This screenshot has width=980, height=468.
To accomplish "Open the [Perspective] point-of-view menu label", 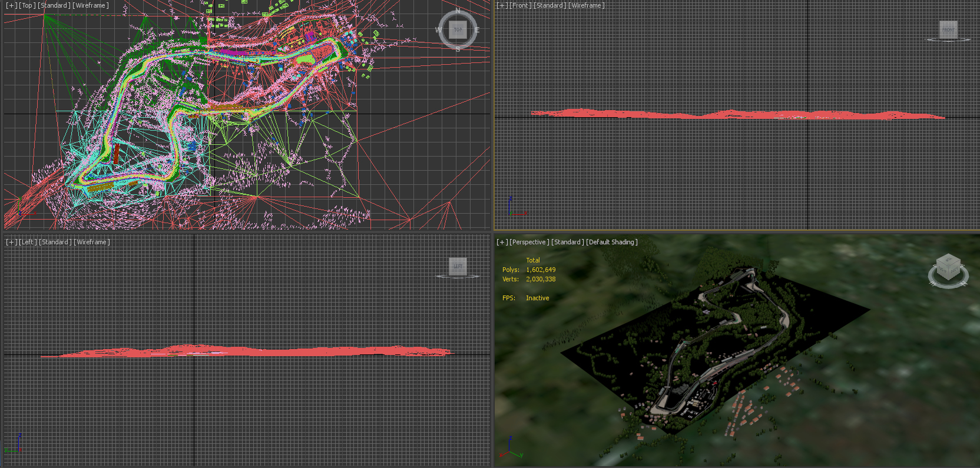I will [x=529, y=242].
